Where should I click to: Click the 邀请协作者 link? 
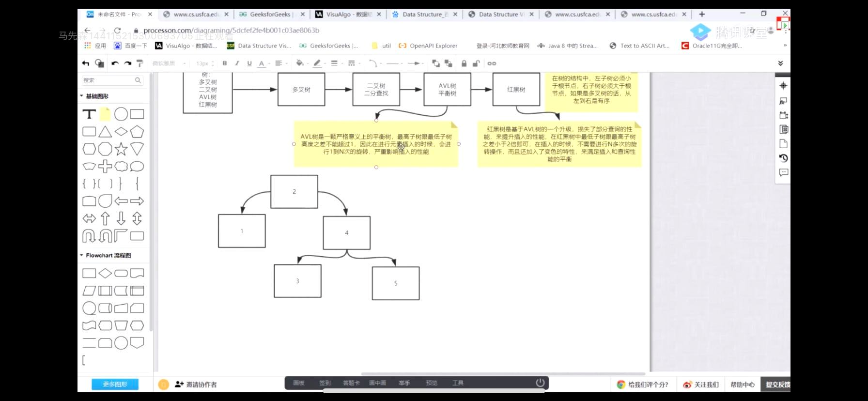point(196,385)
